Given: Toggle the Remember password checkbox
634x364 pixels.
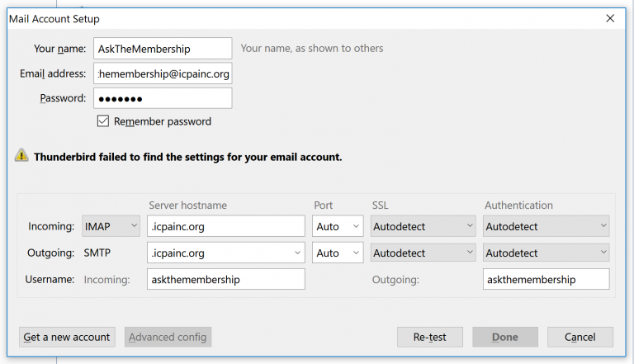Looking at the screenshot, I should (103, 121).
